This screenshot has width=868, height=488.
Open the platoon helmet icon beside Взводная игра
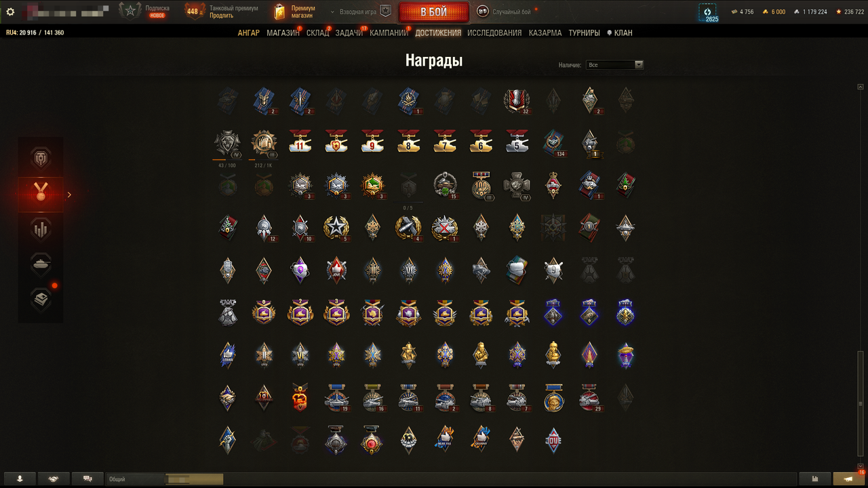coord(385,12)
